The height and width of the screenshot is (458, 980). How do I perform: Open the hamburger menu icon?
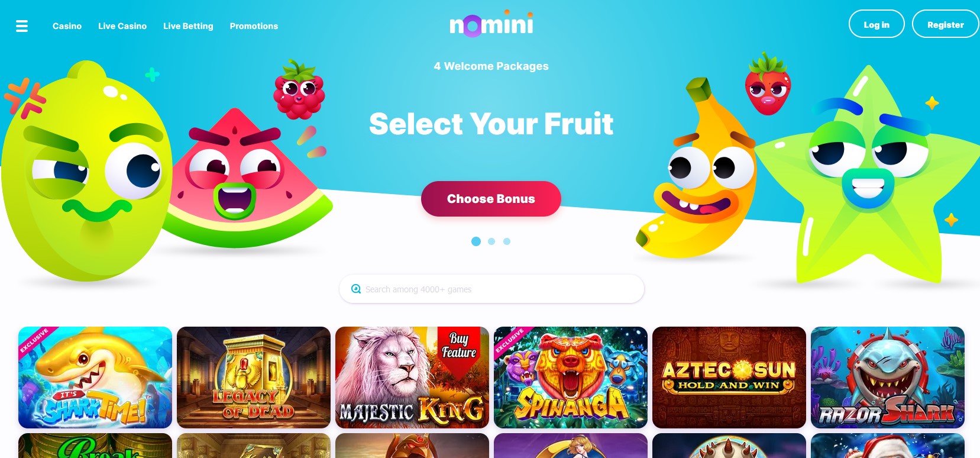point(22,26)
